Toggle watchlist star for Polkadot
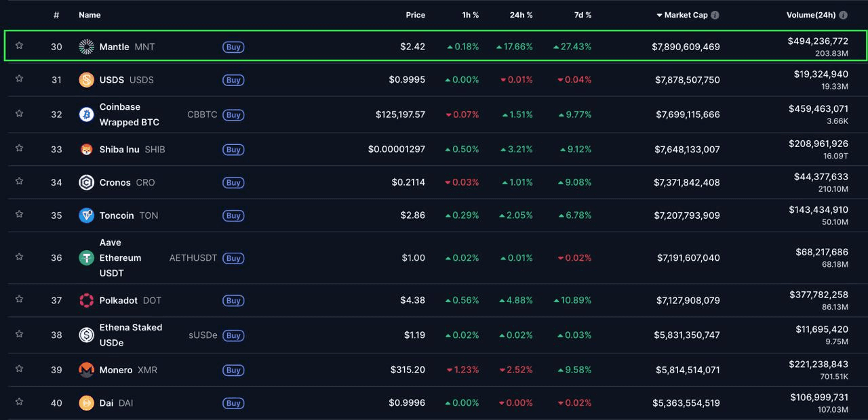 (x=19, y=299)
